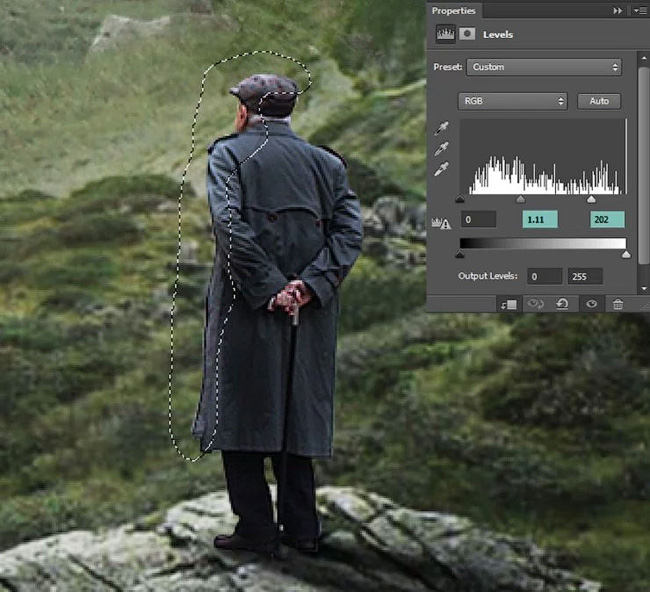Click the output levels field showing 0
650x592 pixels.
(545, 277)
